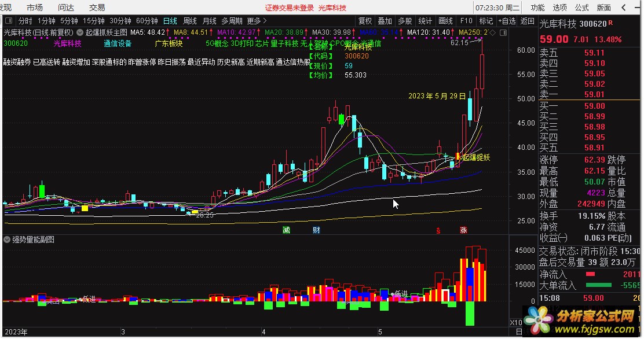This screenshot has height=339, width=644.
Task: Click the 涨停 62.39 value
Action: click(x=595, y=160)
